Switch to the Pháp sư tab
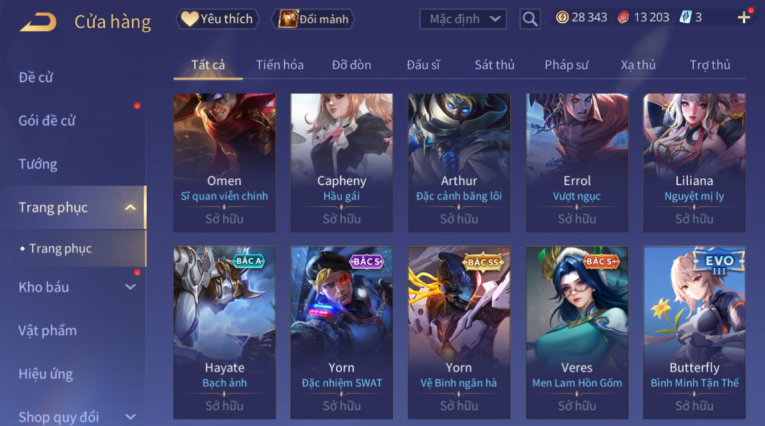The image size is (765, 426). pyautogui.click(x=566, y=65)
